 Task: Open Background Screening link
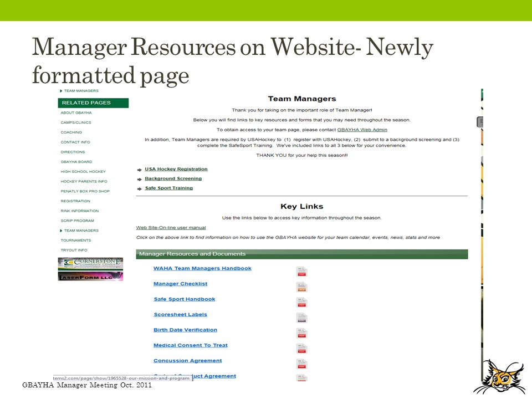[173, 178]
